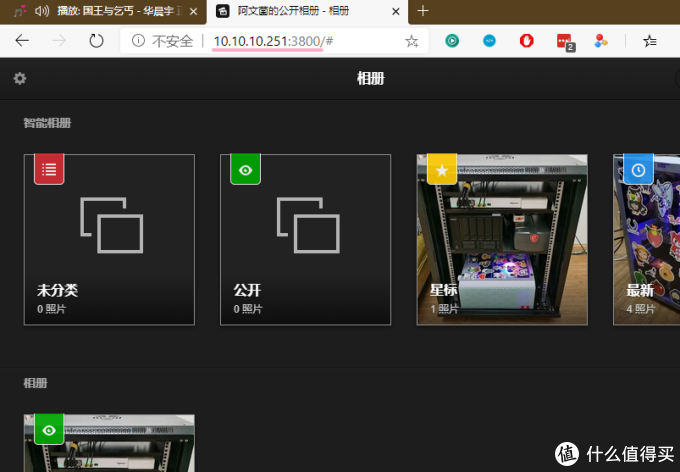Click the 4 照片 count on 最新 album
Image resolution: width=680 pixels, height=472 pixels.
[641, 309]
